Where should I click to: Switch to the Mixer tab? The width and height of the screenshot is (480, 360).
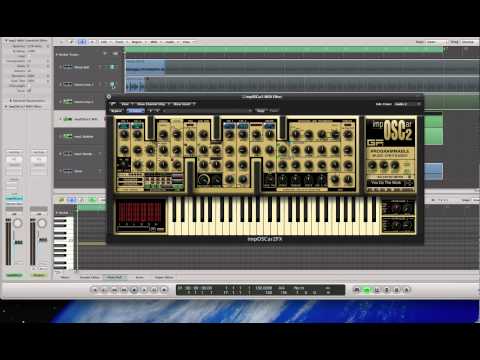point(65,277)
